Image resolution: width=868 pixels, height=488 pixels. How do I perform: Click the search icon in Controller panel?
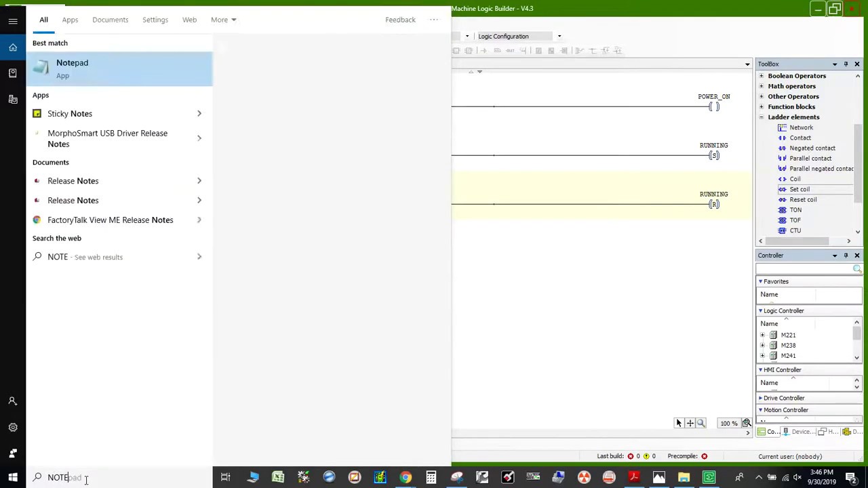point(857,269)
